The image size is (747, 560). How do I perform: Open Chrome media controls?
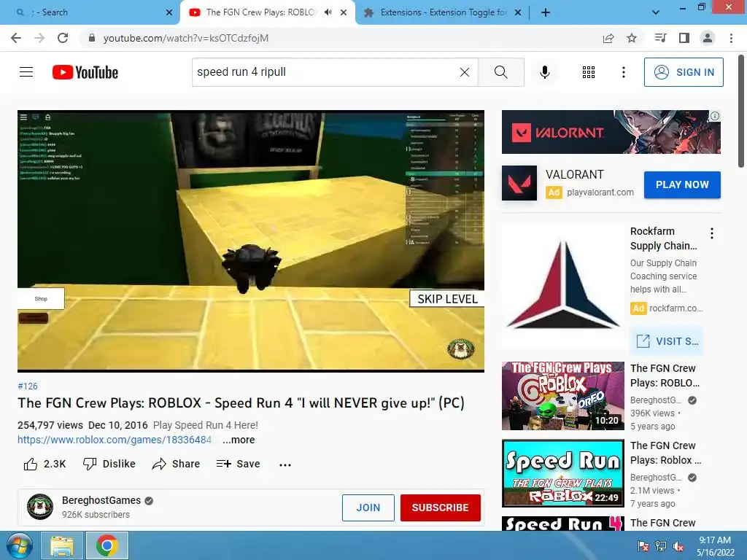[x=660, y=38]
